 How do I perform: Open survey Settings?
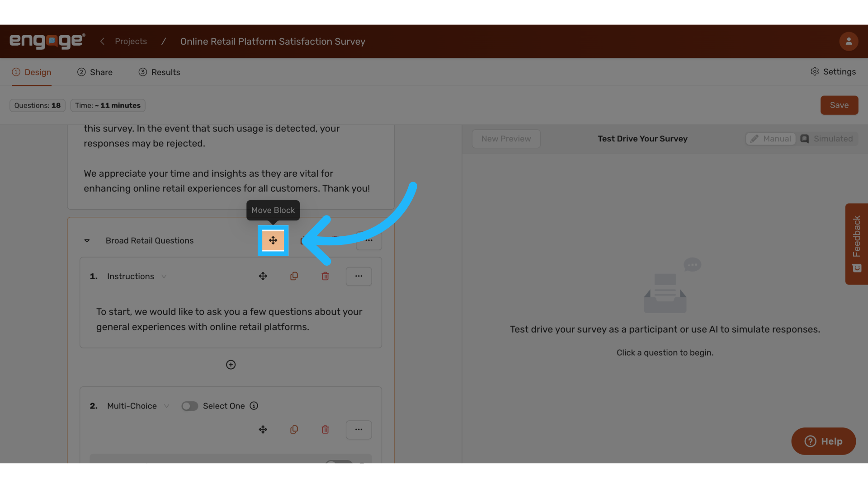[x=833, y=72]
